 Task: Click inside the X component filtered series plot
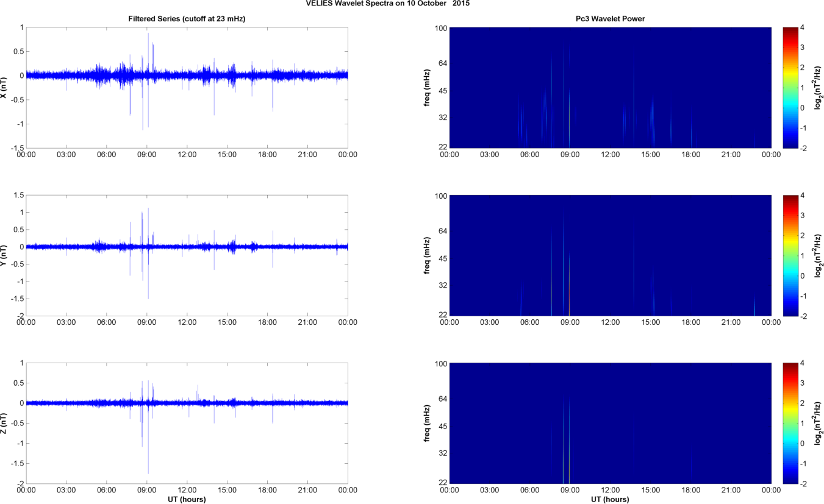click(187, 87)
